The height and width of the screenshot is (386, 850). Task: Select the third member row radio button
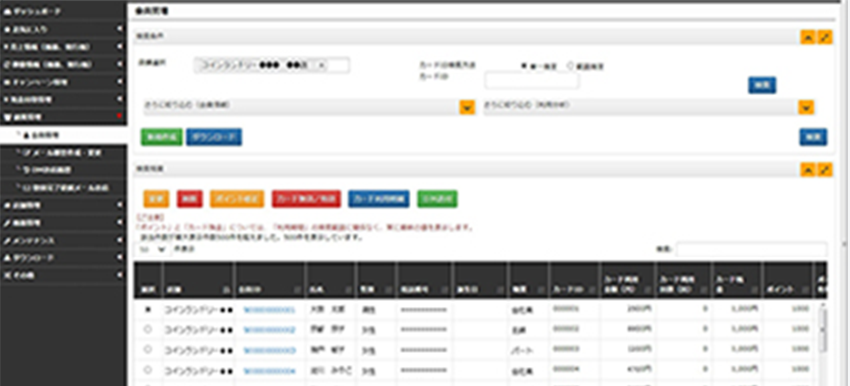click(148, 350)
